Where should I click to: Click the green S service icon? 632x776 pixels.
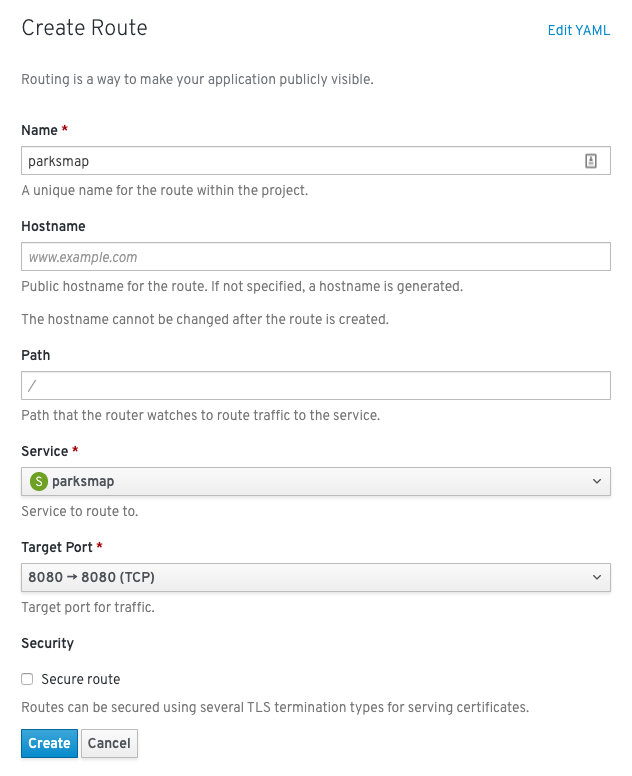[39, 482]
